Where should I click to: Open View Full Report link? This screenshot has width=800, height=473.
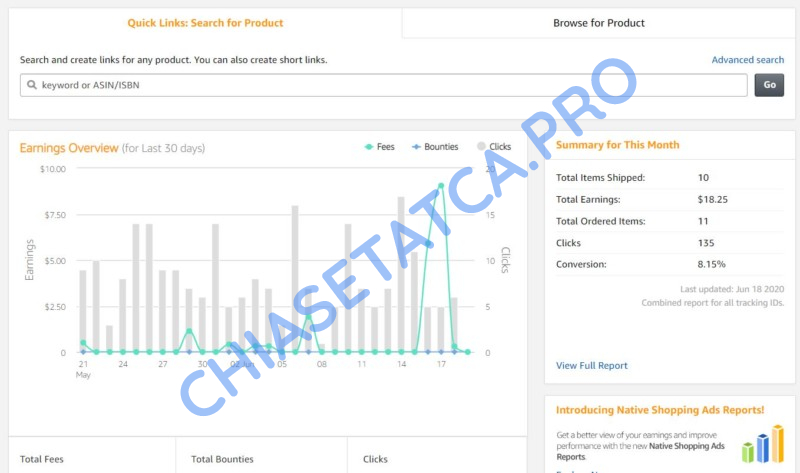point(592,366)
